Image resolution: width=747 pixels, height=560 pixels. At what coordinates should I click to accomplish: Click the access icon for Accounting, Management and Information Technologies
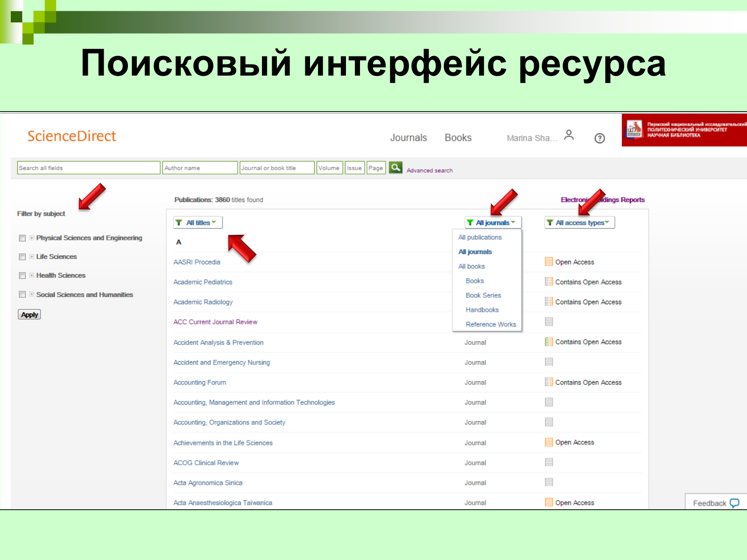549,402
